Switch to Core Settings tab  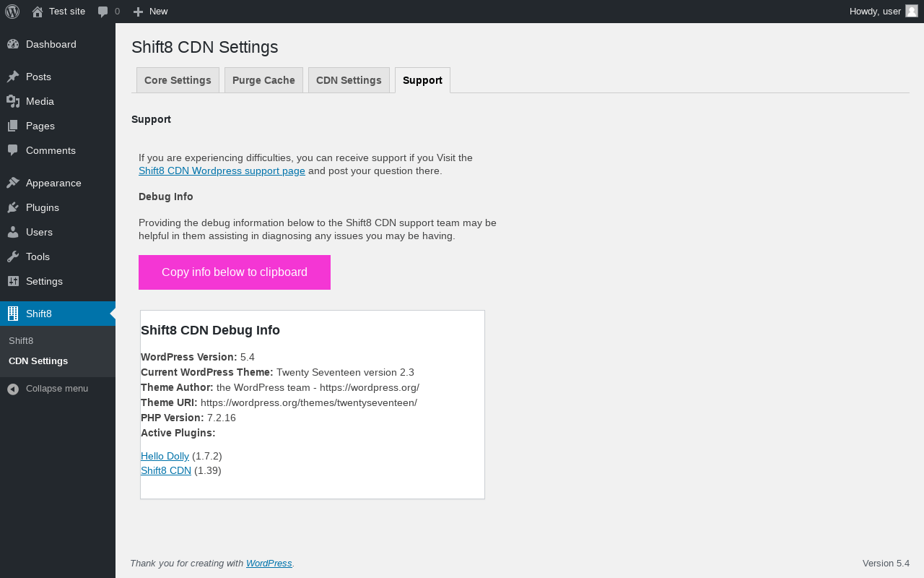tap(178, 80)
